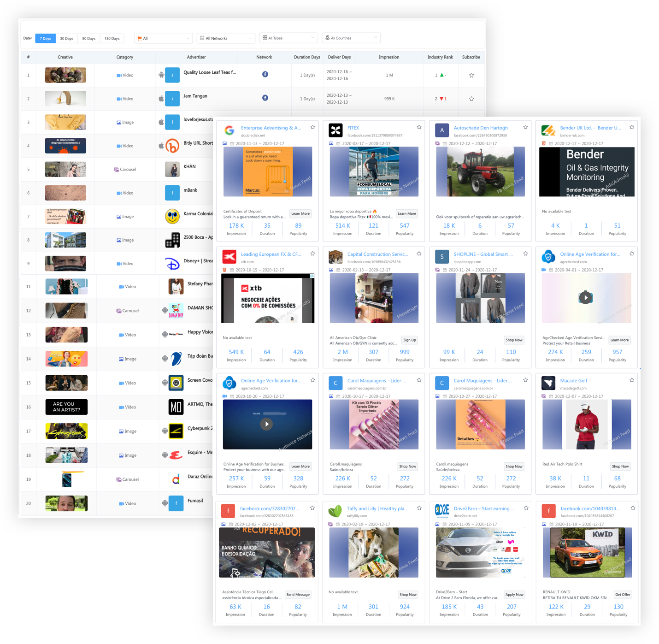Click the Google logo on Enterprise Advertising card
Viewport: 659px width, 644px height.
coord(229,130)
